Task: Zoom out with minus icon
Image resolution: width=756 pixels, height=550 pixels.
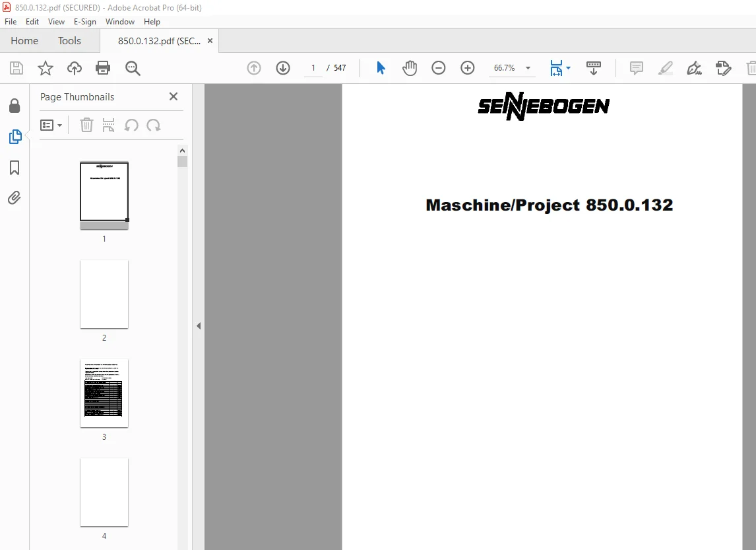Action: (438, 68)
